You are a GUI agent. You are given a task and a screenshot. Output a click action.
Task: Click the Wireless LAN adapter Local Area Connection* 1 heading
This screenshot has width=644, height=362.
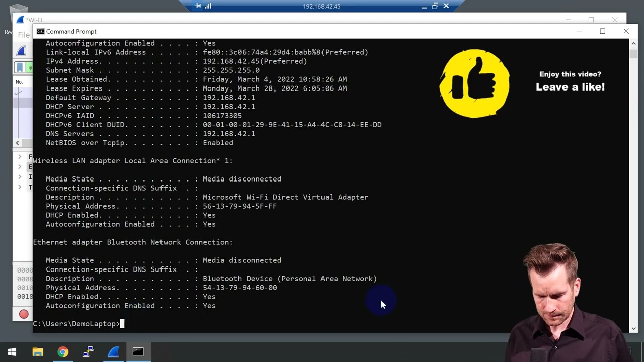[x=133, y=161]
